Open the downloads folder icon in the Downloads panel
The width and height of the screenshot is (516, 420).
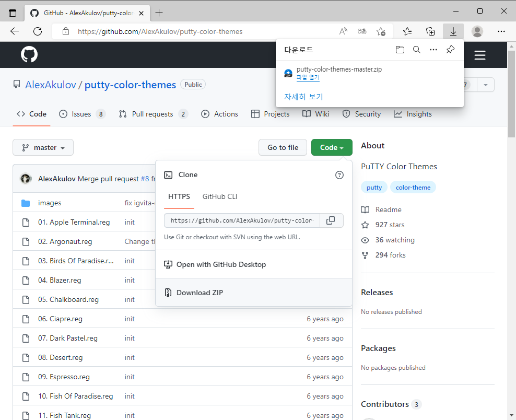click(x=400, y=50)
